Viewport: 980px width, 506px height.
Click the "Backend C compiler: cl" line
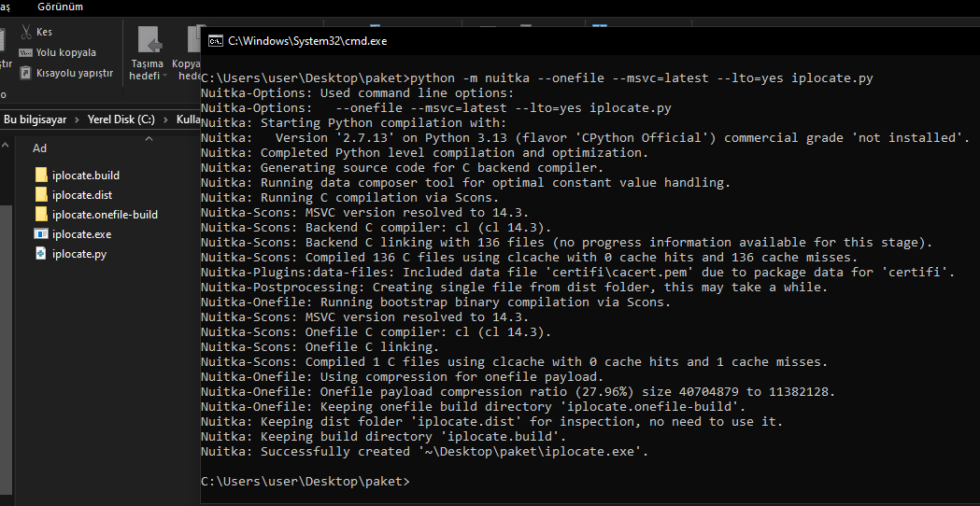point(376,228)
